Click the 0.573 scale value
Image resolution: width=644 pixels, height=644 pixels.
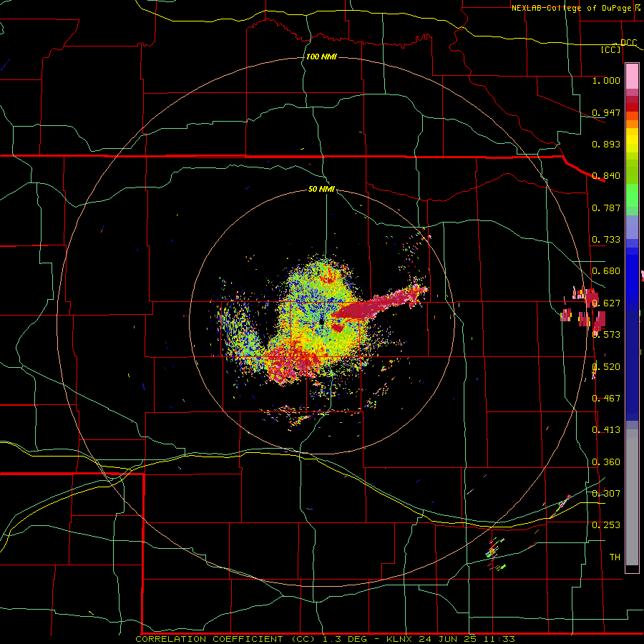coord(606,335)
